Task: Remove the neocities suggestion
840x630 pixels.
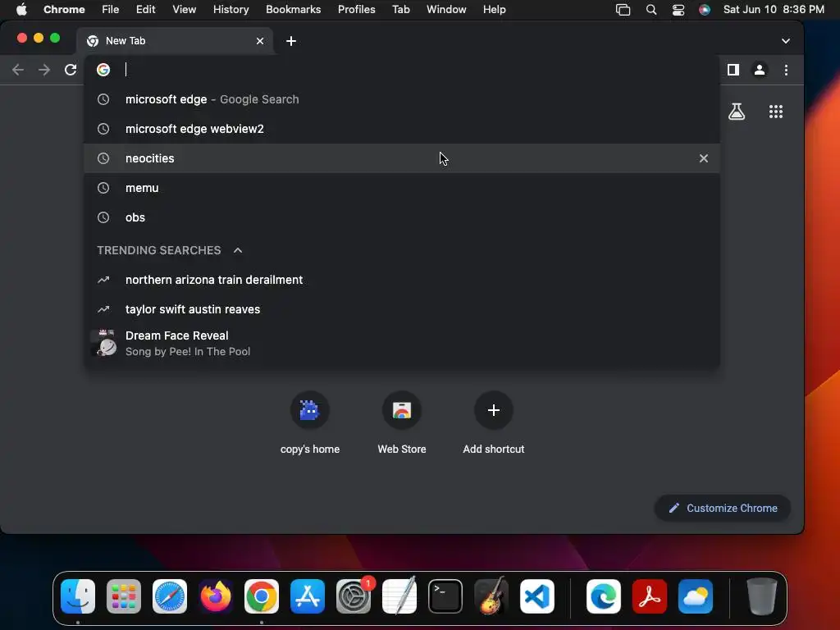Action: 703,158
